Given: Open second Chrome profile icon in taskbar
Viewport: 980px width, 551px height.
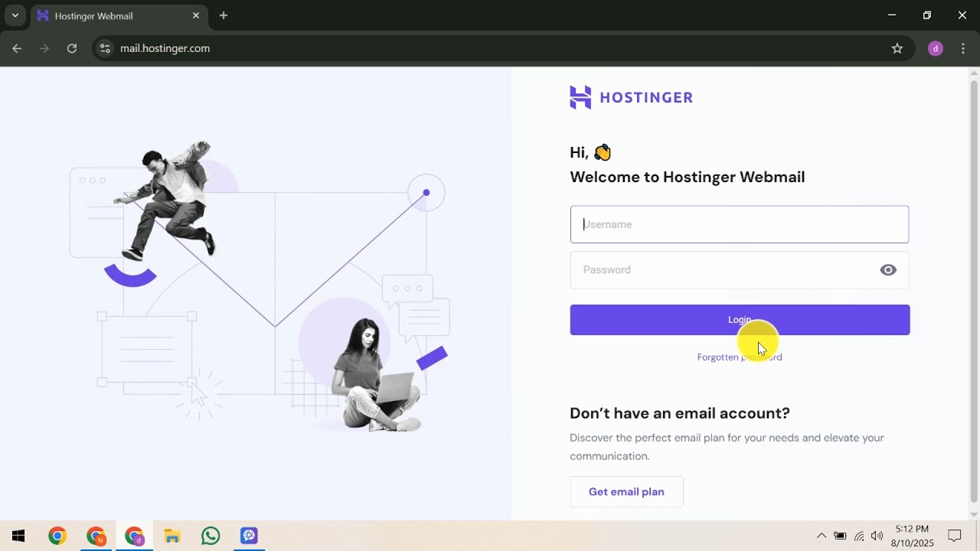Looking at the screenshot, I should point(96,536).
